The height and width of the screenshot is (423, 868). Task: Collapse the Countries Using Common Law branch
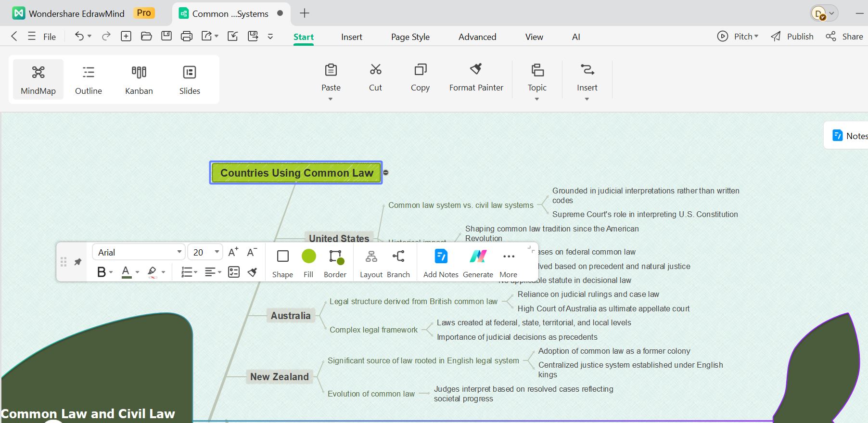(386, 172)
